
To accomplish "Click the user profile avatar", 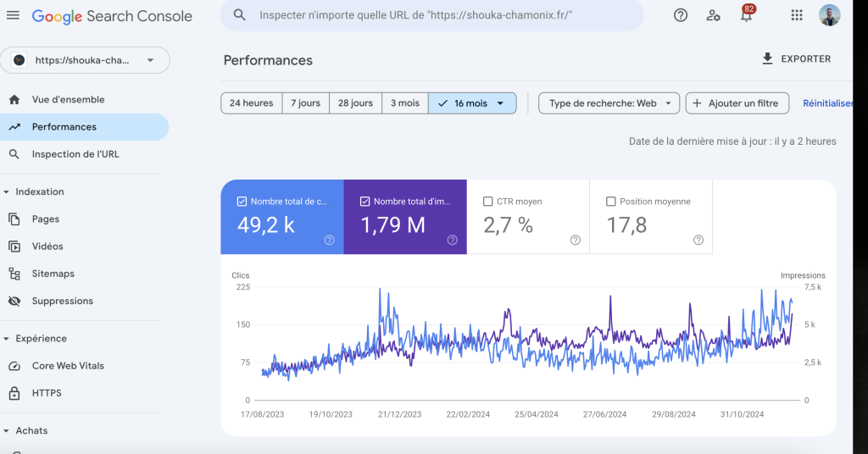I will pos(830,15).
